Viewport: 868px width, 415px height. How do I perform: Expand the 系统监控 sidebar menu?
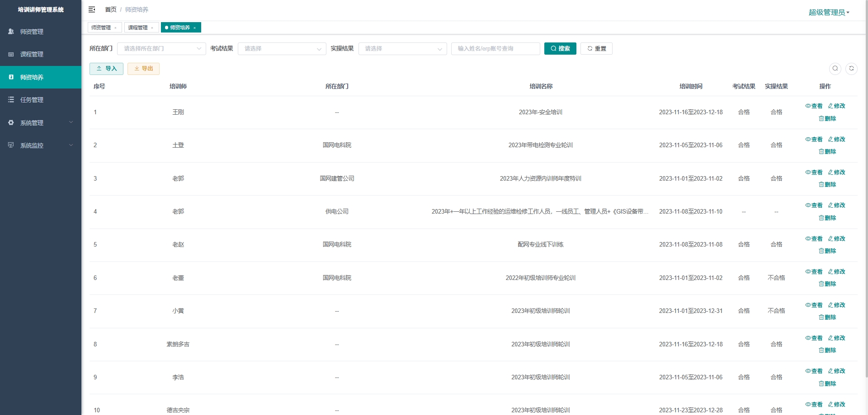click(x=41, y=145)
